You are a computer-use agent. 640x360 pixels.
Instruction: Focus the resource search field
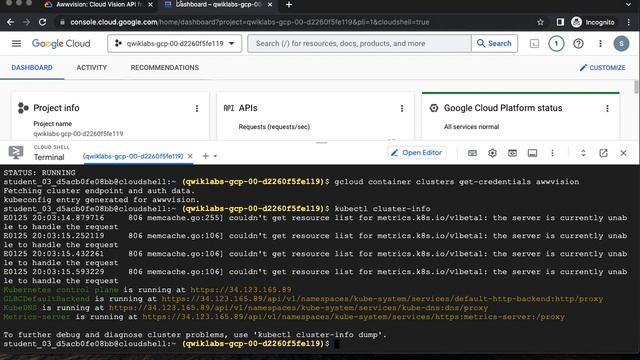coord(359,43)
